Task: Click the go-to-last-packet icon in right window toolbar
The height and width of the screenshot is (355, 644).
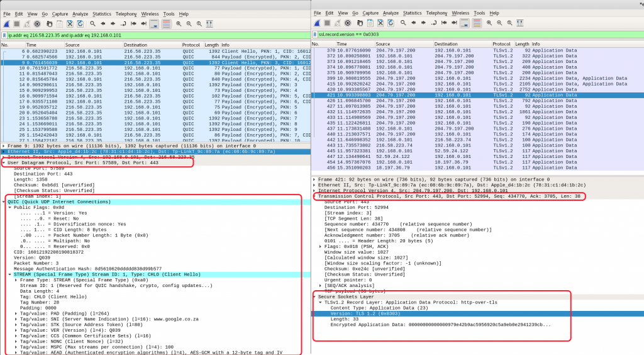Action: point(454,23)
